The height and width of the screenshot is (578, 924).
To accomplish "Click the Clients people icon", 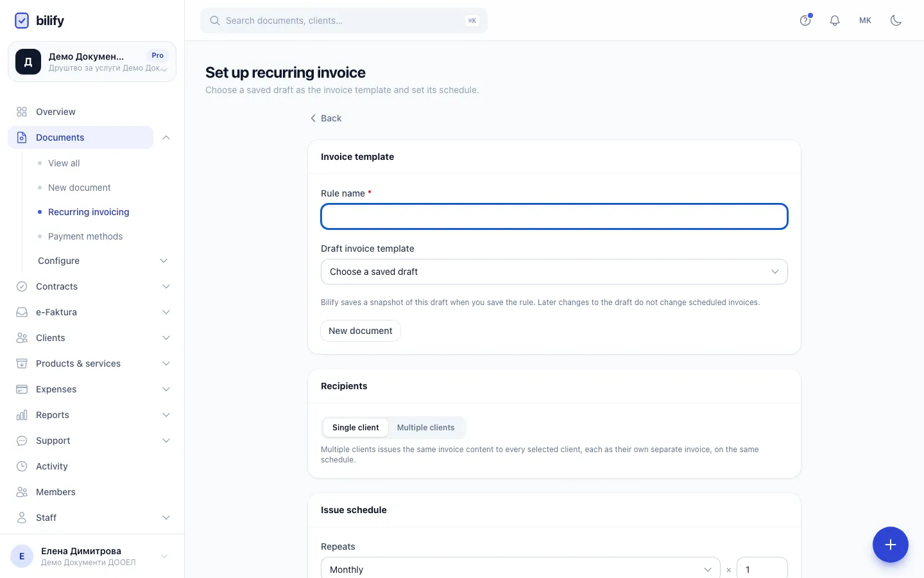I will [x=22, y=338].
